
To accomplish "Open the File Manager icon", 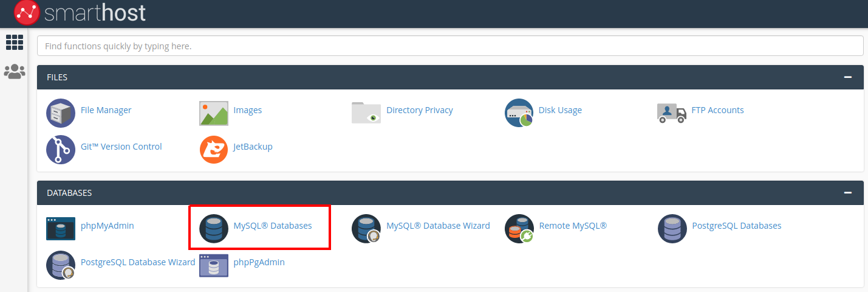I will point(61,113).
